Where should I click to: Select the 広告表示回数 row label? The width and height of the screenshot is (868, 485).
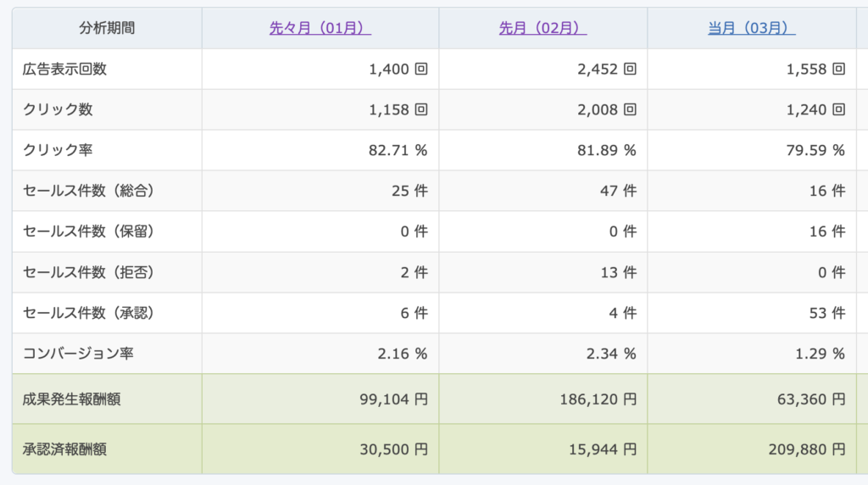(x=64, y=69)
